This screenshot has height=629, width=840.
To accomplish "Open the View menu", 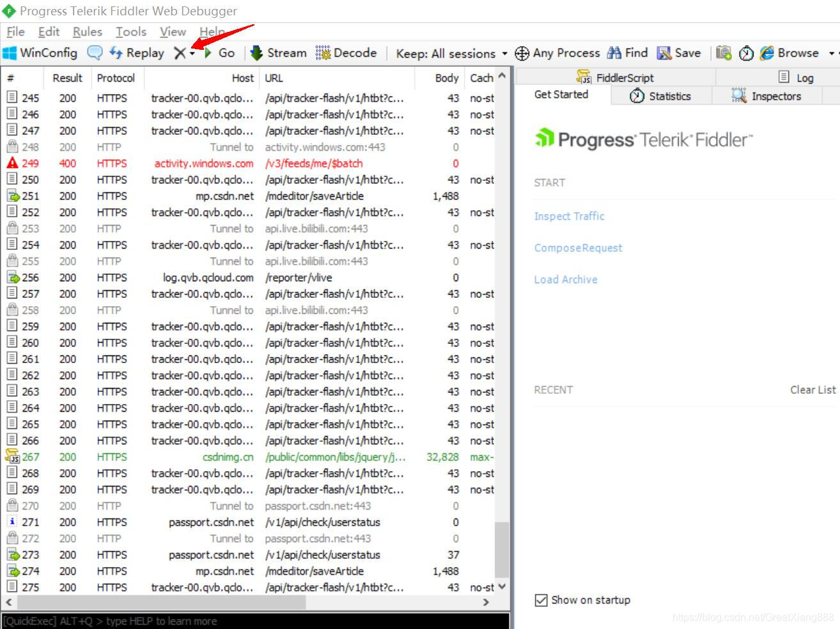I will coord(173,31).
